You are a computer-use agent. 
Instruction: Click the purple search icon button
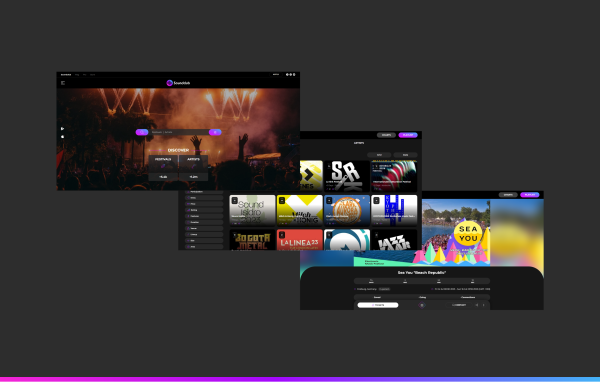click(142, 132)
